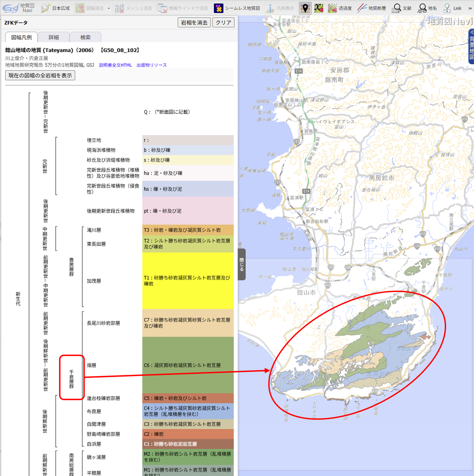Select the 地質断層 geological fault tool

point(371,8)
